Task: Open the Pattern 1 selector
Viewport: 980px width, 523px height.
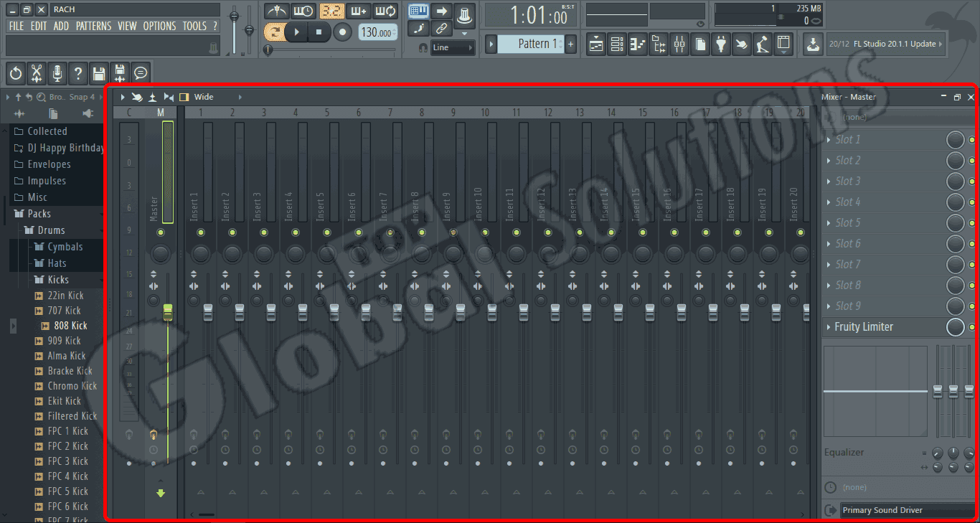Action: (x=531, y=43)
